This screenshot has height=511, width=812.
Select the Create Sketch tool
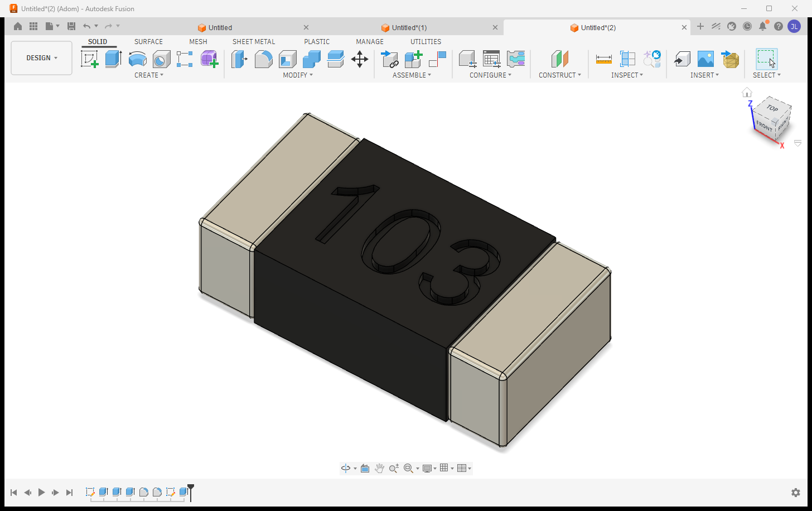pyautogui.click(x=90, y=59)
